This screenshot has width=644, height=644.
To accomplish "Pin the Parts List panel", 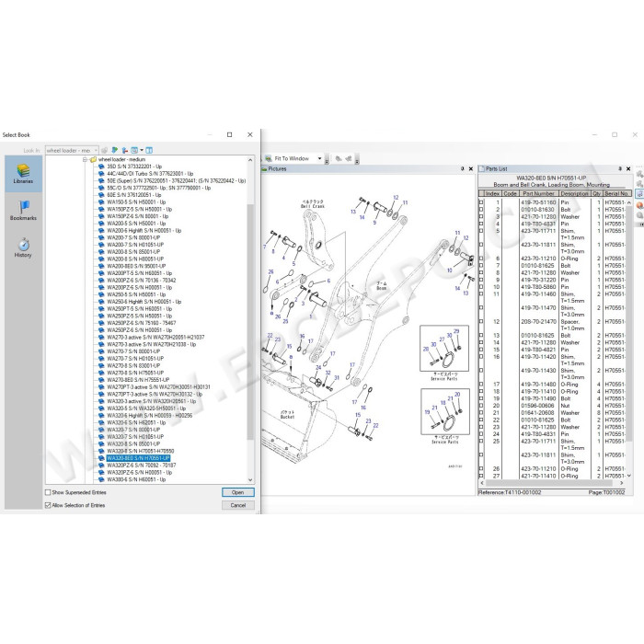I will [x=620, y=168].
